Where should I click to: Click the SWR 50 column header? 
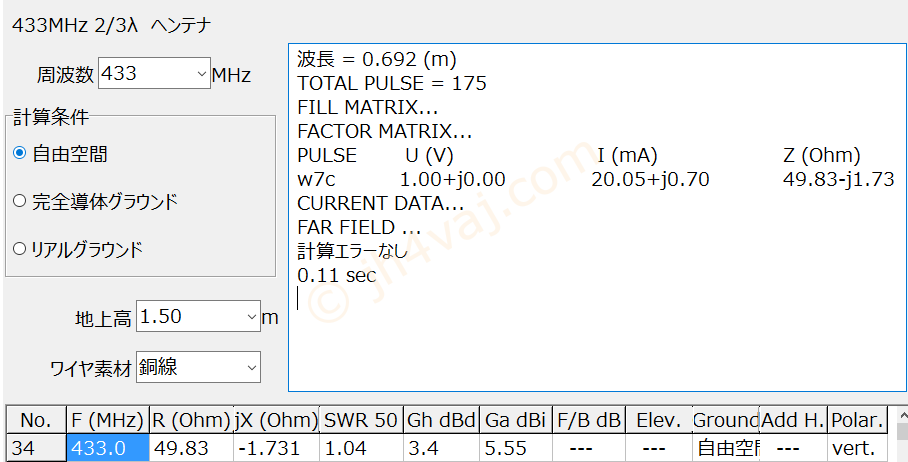[x=360, y=420]
